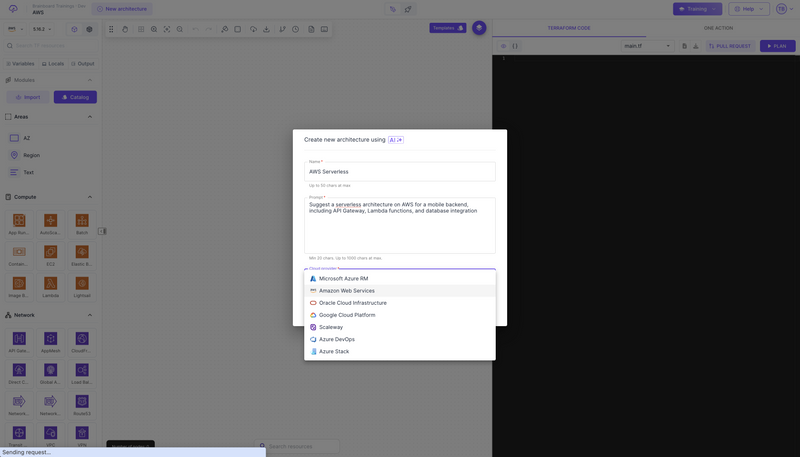
Task: Click the zoom in toolbar icon
Action: click(154, 30)
